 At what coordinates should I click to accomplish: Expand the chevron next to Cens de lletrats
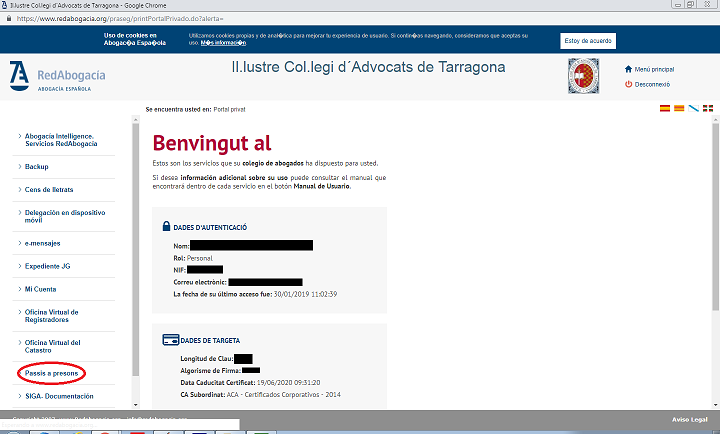[20, 189]
